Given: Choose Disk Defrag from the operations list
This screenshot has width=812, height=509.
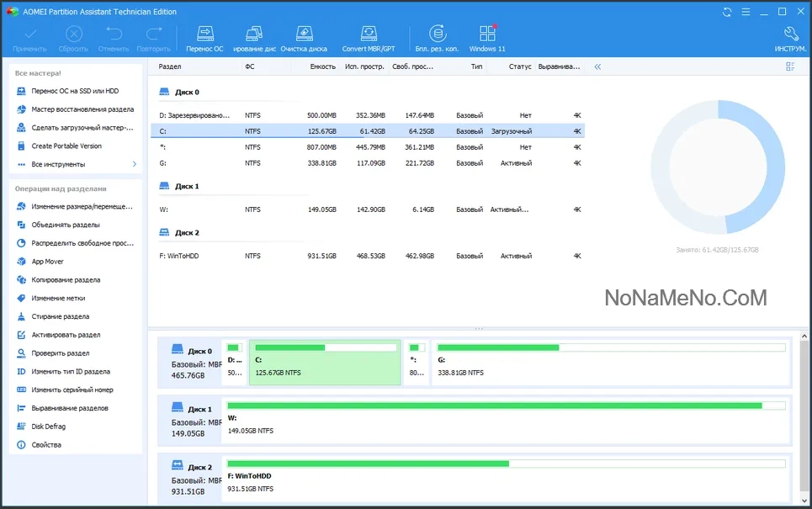Looking at the screenshot, I should (x=48, y=427).
